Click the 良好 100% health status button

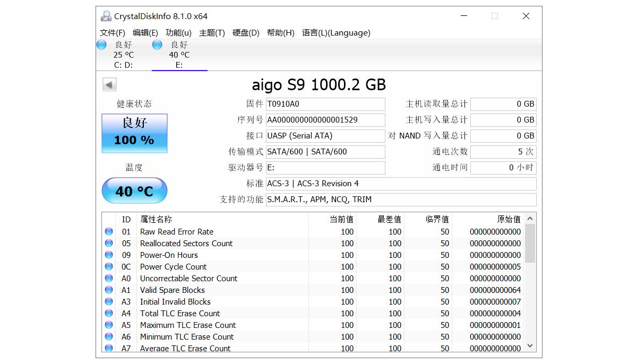134,133
